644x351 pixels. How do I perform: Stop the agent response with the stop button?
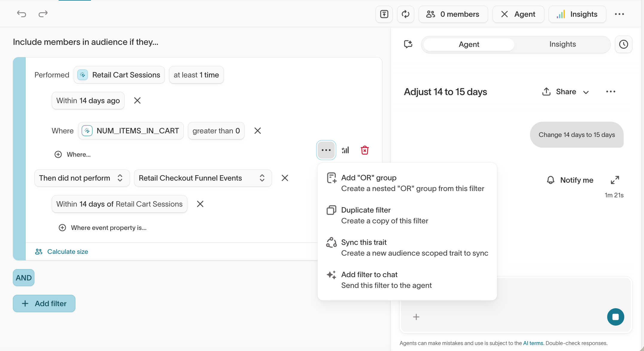pos(615,317)
